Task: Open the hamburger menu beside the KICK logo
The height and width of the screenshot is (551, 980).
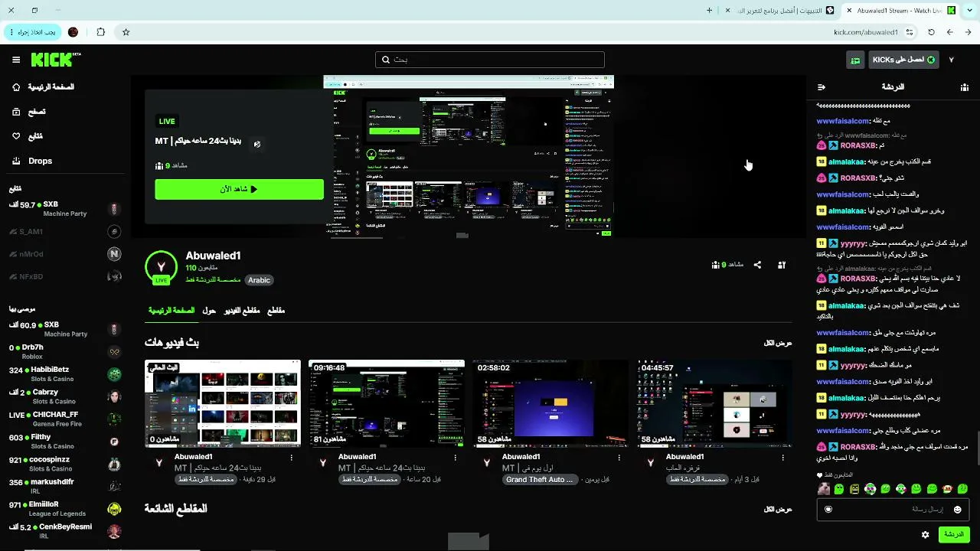Action: tap(16, 60)
